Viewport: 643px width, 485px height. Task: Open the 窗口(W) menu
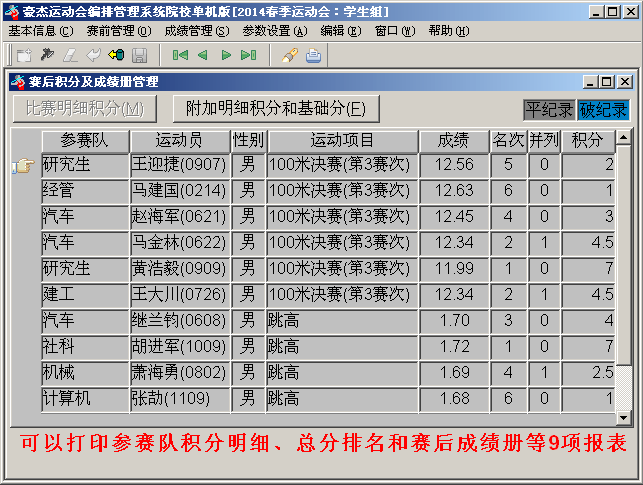(395, 31)
